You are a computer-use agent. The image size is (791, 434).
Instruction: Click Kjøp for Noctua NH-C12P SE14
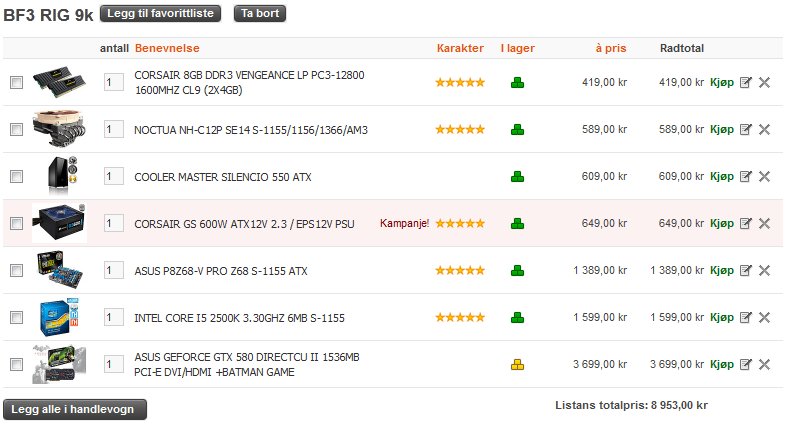click(722, 129)
